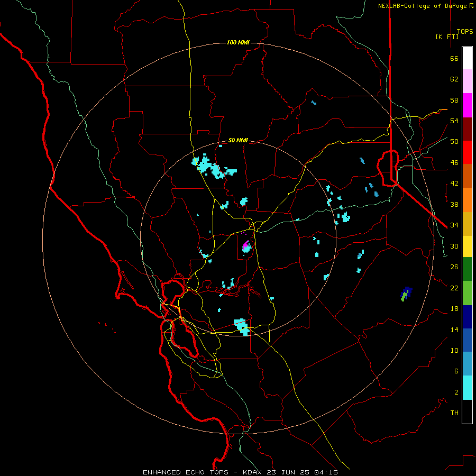Click the light green swatch between 18 and 22

(467, 293)
